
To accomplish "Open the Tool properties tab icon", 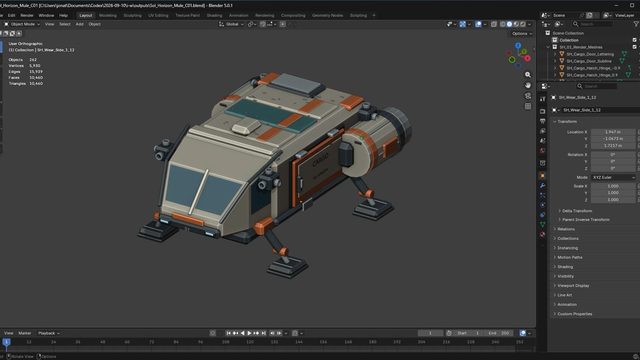I will (x=542, y=99).
